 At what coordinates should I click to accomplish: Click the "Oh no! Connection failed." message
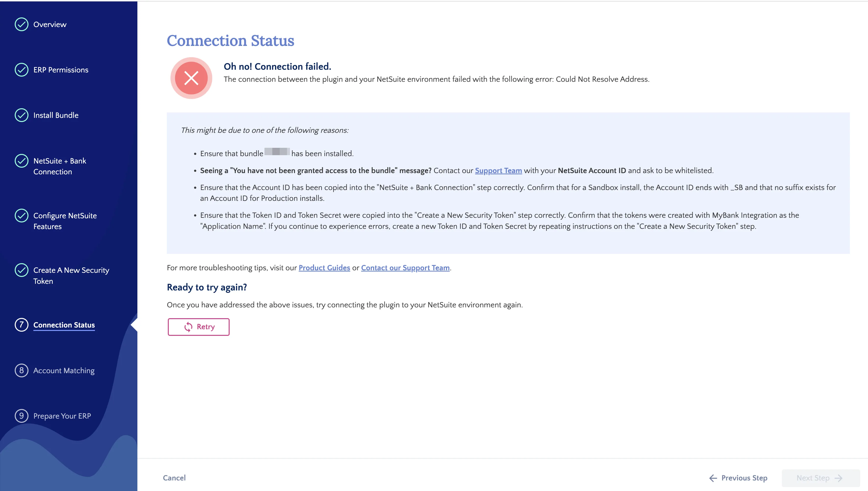tap(277, 67)
